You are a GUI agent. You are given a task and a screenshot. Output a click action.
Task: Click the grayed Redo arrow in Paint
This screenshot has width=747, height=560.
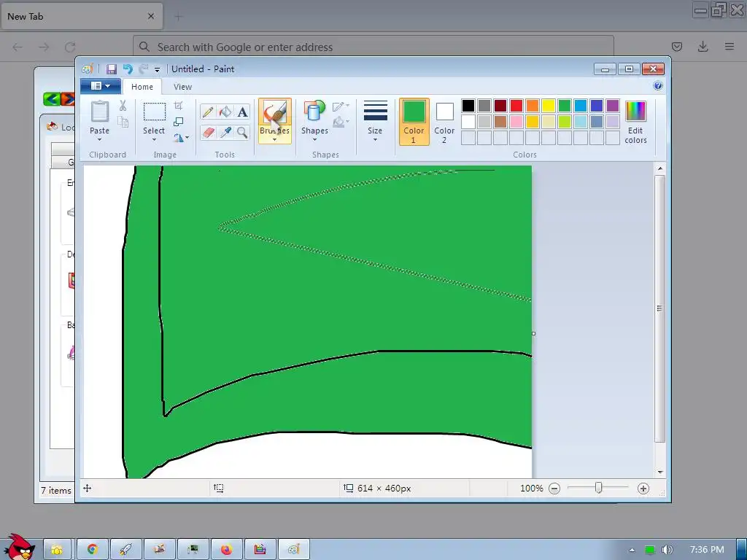pyautogui.click(x=144, y=69)
